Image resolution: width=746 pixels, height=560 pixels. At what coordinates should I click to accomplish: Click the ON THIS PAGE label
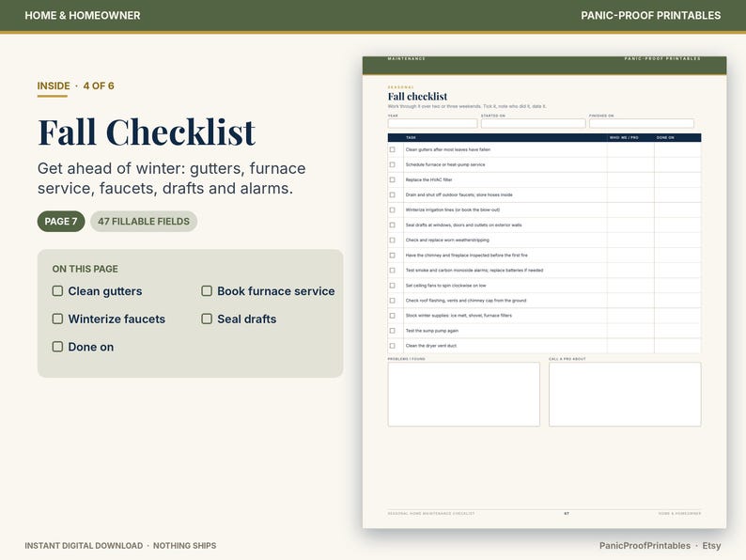pyautogui.click(x=85, y=269)
